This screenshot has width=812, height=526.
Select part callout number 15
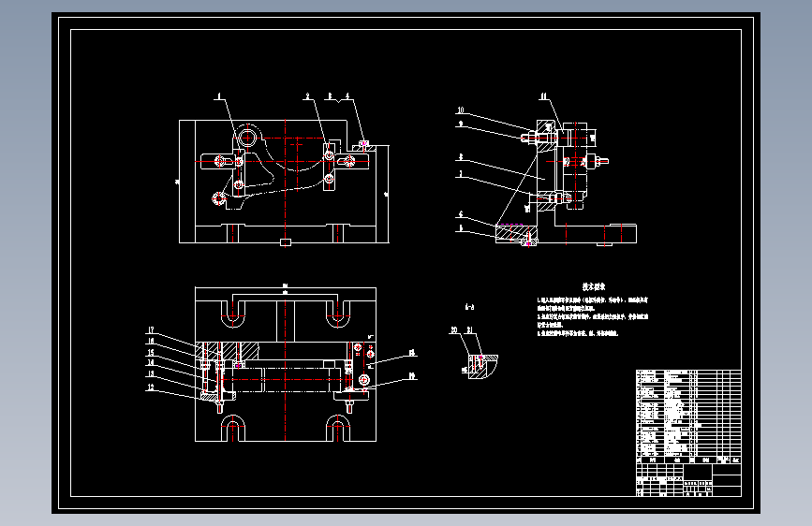[151, 352]
